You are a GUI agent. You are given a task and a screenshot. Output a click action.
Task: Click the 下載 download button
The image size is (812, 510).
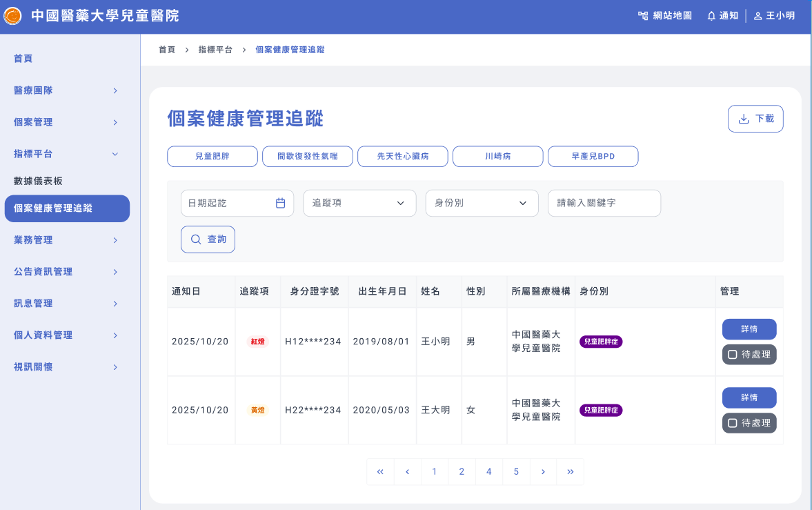click(755, 119)
